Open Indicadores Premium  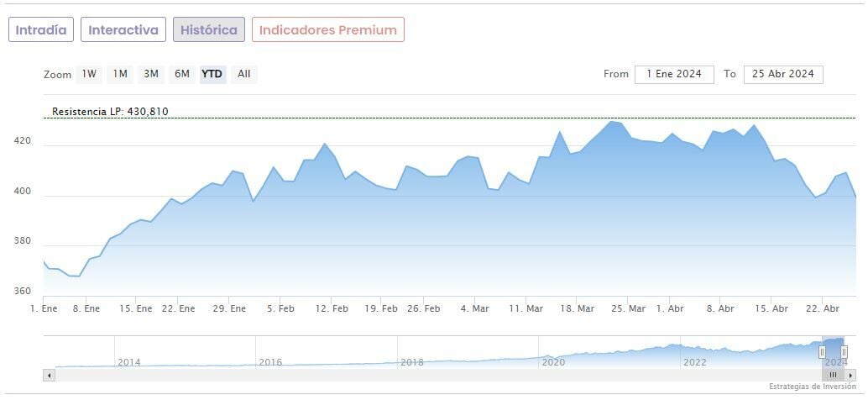point(328,29)
